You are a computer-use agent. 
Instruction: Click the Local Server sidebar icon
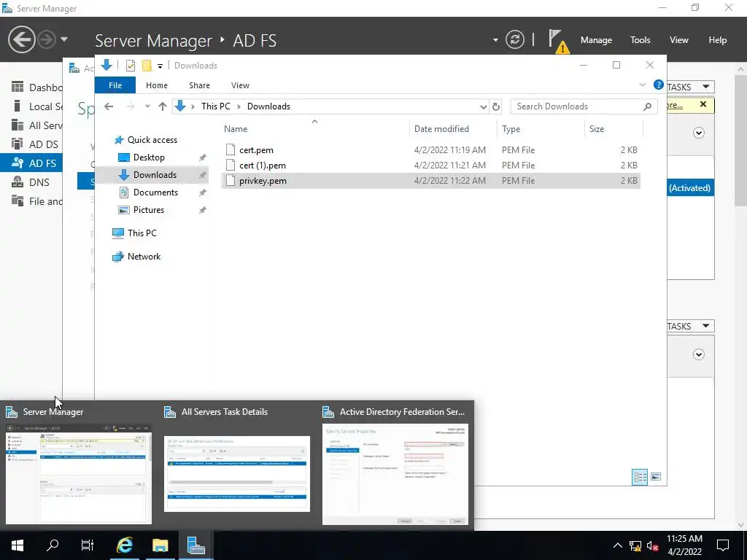[18, 106]
